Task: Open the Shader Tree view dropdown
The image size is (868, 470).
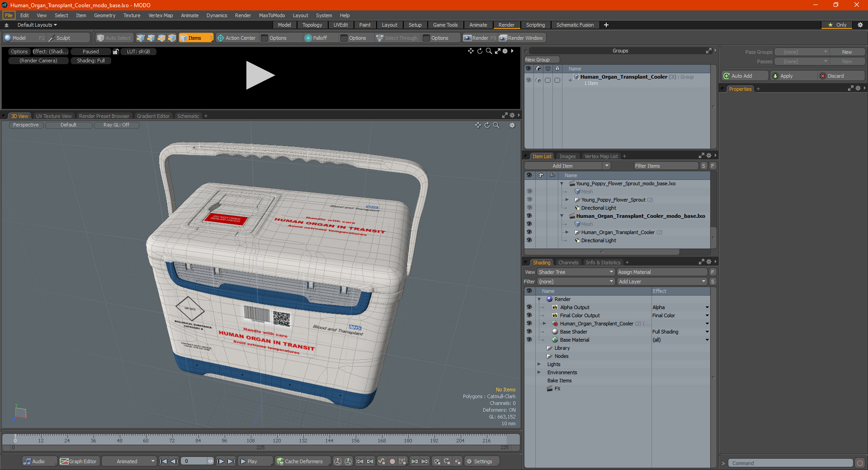Action: pos(576,272)
